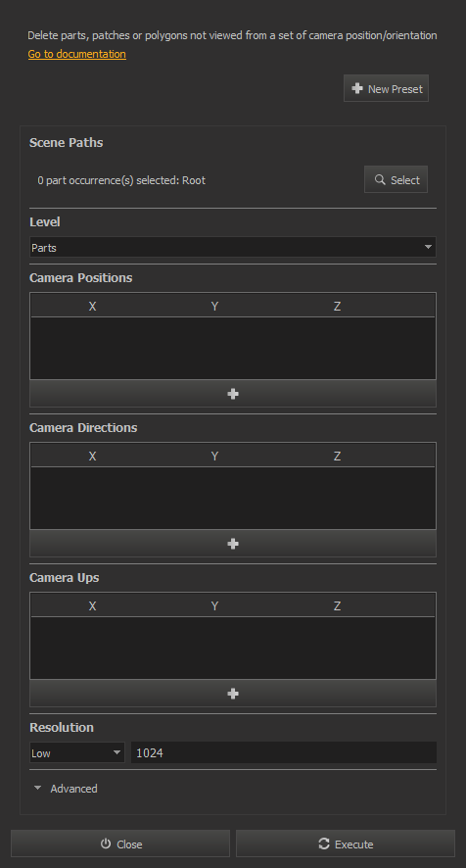Click the X column header in Camera Positions
The image size is (466, 868).
92,306
